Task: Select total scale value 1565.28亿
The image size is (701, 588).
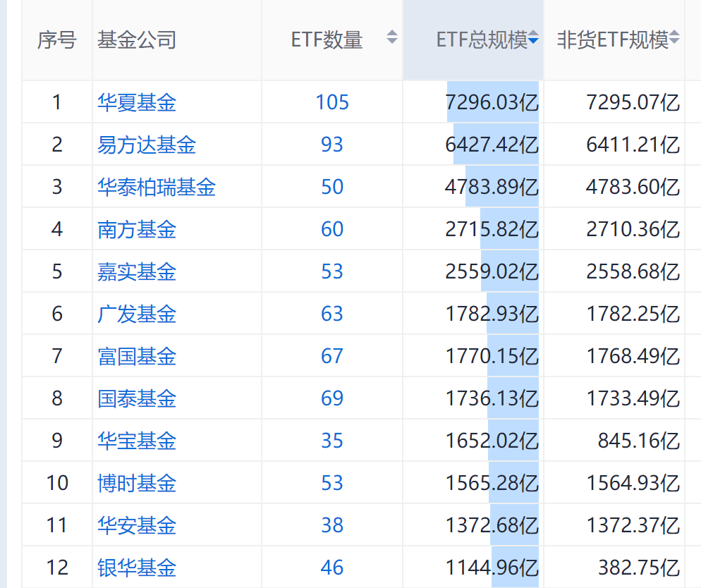Action: [x=492, y=483]
